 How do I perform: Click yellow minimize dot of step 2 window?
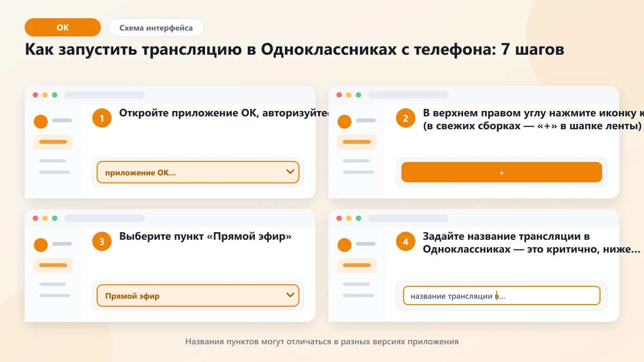[349, 95]
